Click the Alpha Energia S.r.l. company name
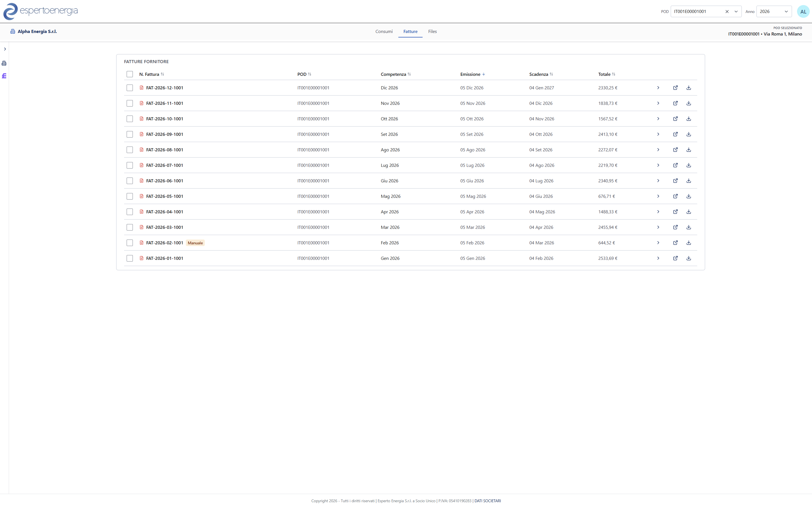The image size is (812, 507). 37,32
